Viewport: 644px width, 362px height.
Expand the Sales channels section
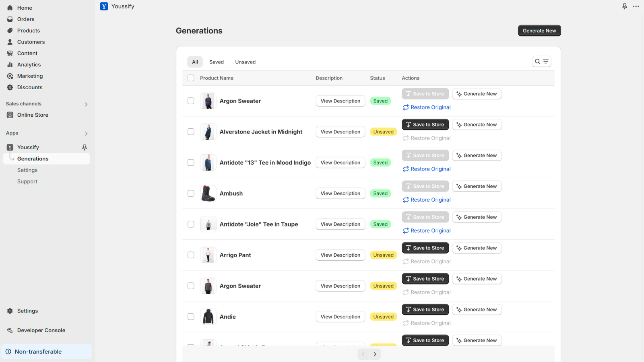tap(86, 104)
